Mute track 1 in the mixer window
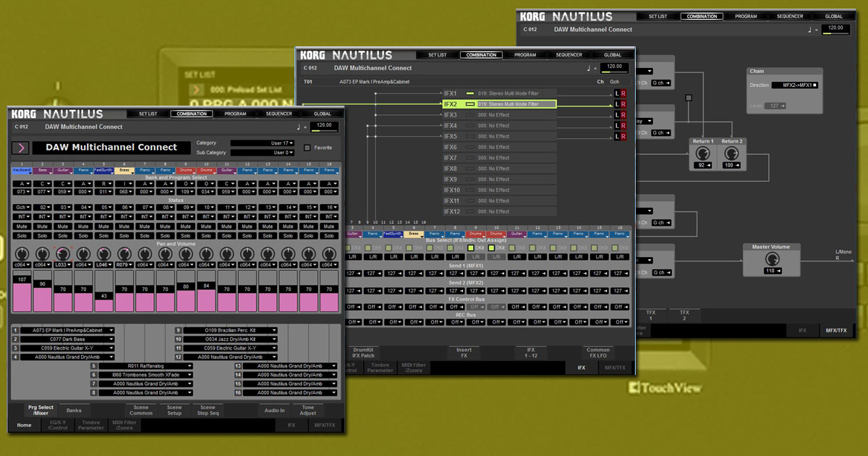This screenshot has width=868, height=456. coord(22,227)
